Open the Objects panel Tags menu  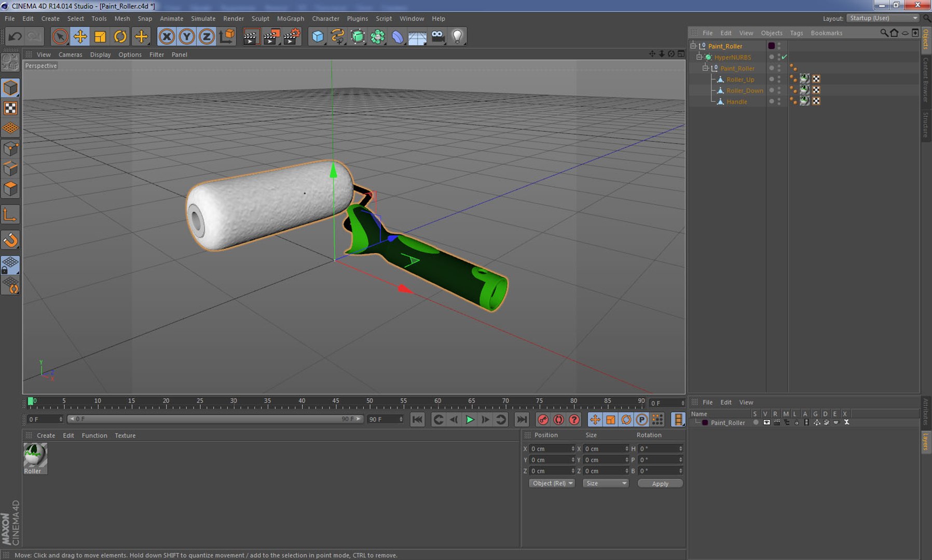tap(796, 33)
